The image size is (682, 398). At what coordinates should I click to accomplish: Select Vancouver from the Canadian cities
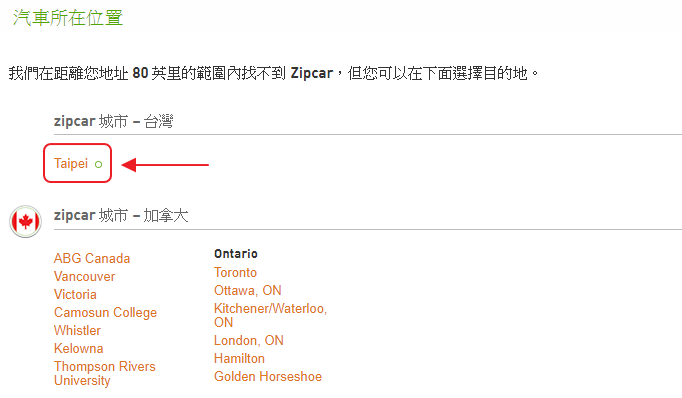(84, 277)
